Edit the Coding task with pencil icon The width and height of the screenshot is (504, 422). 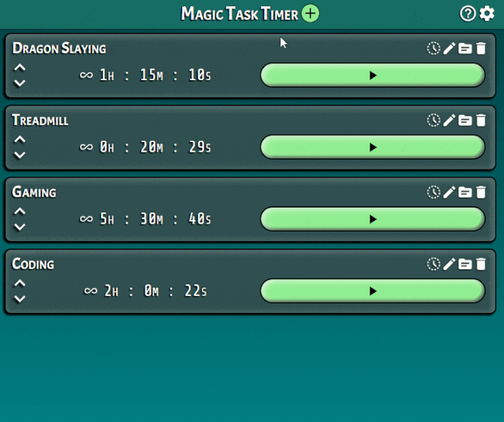(449, 264)
